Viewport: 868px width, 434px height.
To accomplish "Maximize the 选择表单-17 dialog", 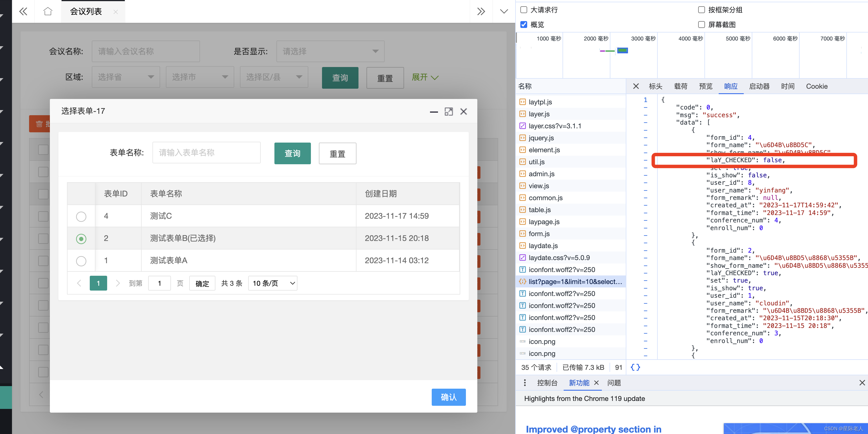I will [449, 111].
